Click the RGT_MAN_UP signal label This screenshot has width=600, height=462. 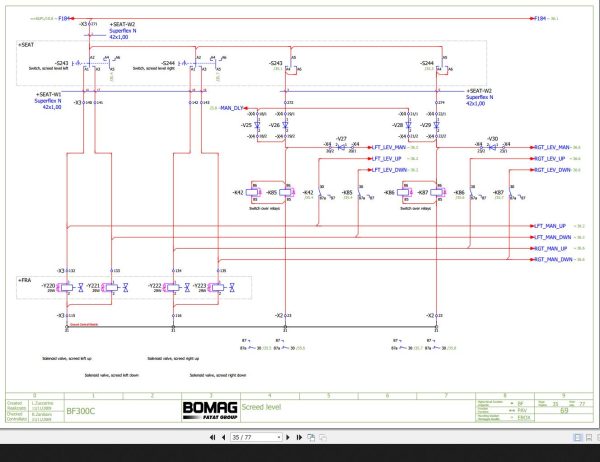(x=551, y=248)
